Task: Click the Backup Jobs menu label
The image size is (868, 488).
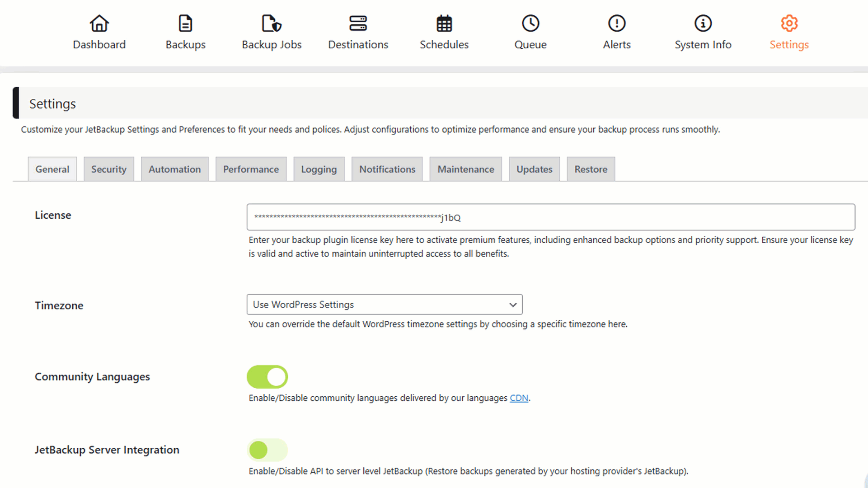Action: [x=272, y=45]
